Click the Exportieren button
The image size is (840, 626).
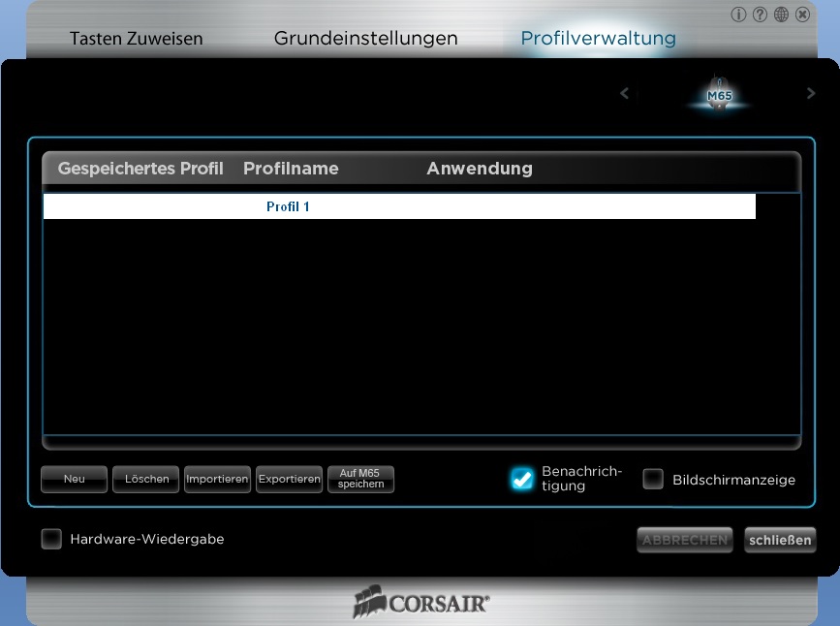pos(290,479)
